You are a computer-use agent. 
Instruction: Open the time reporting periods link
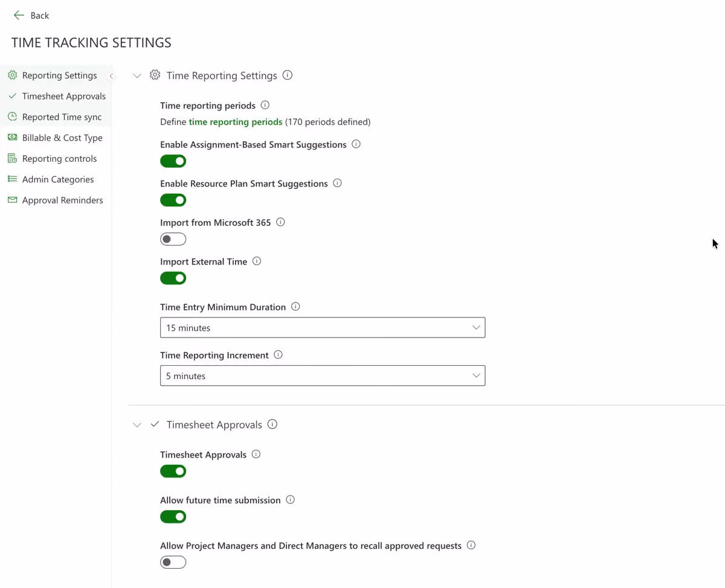tap(236, 122)
